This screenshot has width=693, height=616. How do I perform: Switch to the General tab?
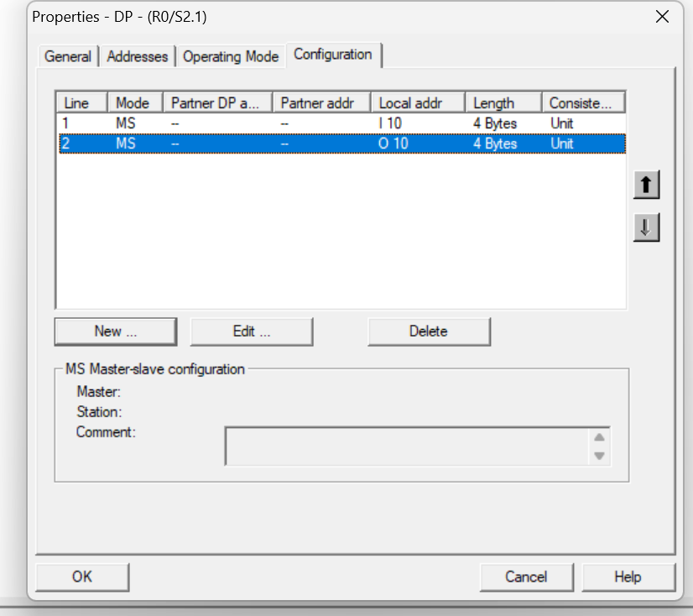[x=68, y=56]
